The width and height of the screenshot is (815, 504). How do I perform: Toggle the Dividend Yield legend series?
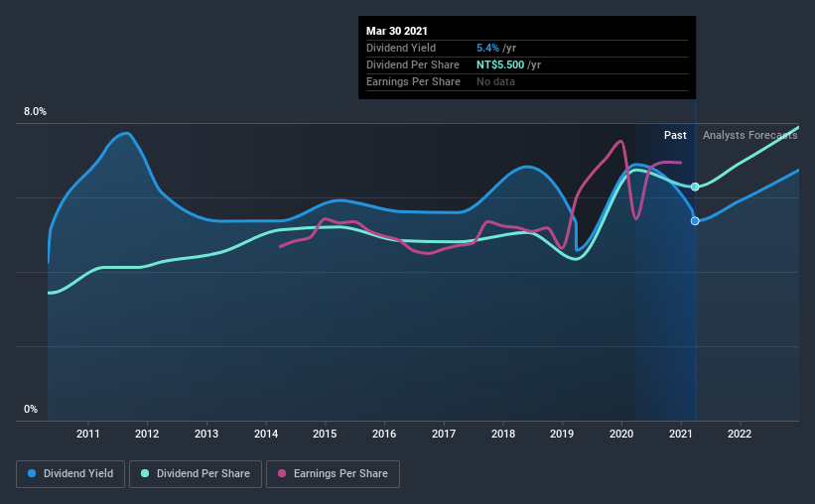point(70,474)
